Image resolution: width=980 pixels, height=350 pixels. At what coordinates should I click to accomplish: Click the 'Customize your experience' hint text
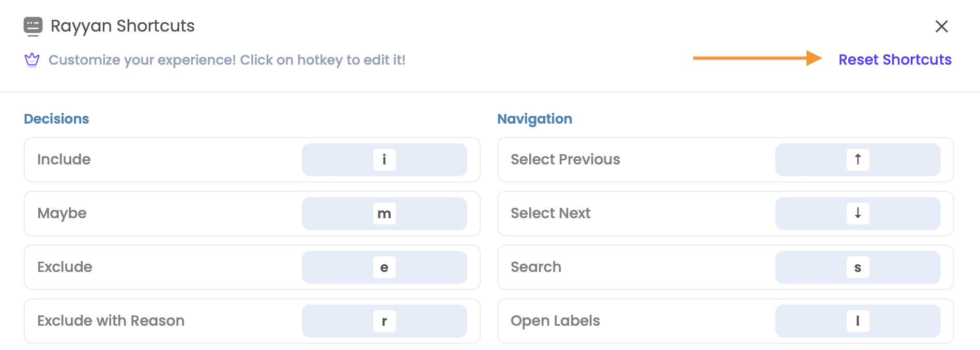(x=227, y=60)
